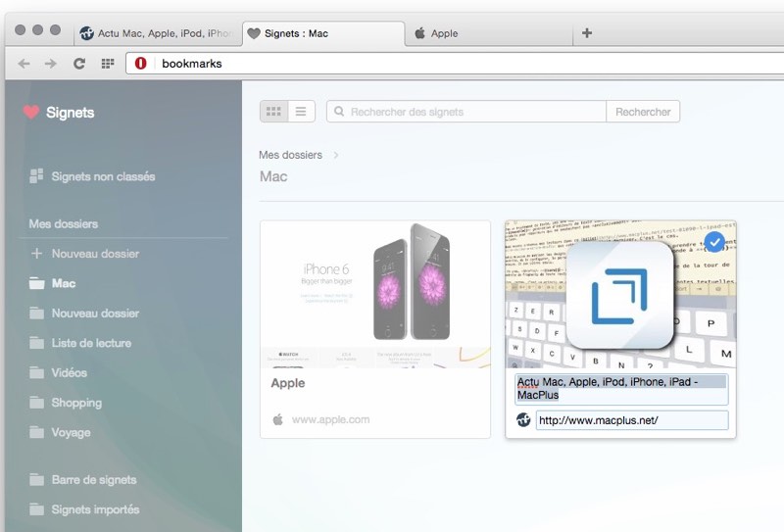The image size is (784, 532).
Task: Click the Signets importés folder icon
Action: coord(36,509)
